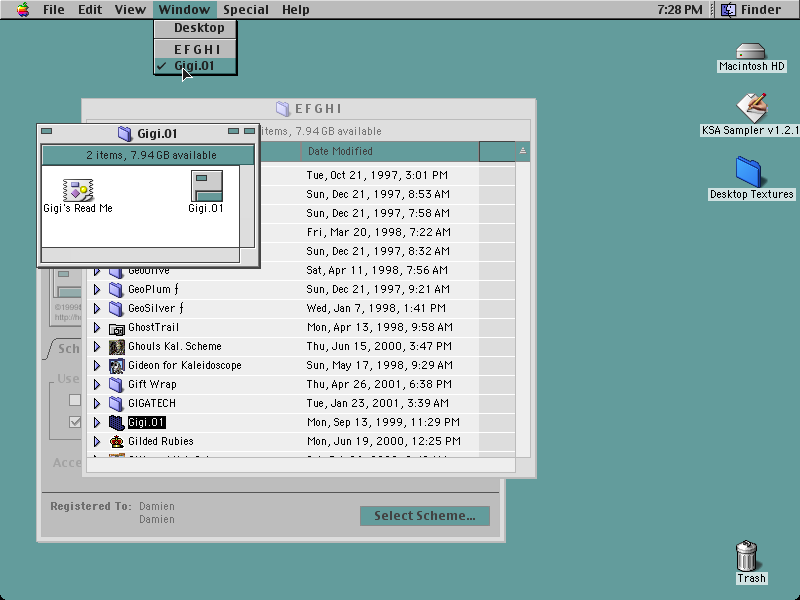
Task: Click the Gideon for Kaleidoscope row icon
Action: pos(117,366)
